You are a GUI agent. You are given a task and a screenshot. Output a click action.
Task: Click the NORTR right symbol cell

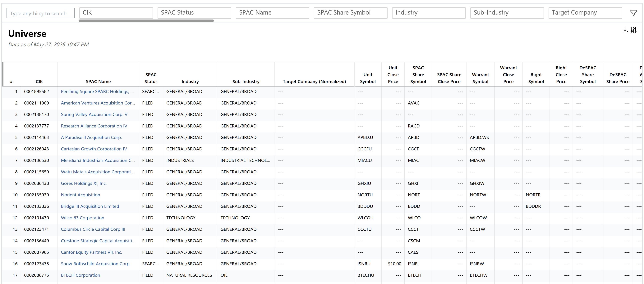point(533,195)
